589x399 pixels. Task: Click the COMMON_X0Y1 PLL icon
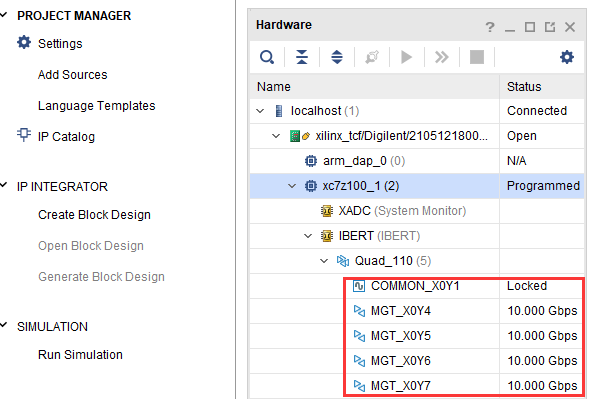359,286
